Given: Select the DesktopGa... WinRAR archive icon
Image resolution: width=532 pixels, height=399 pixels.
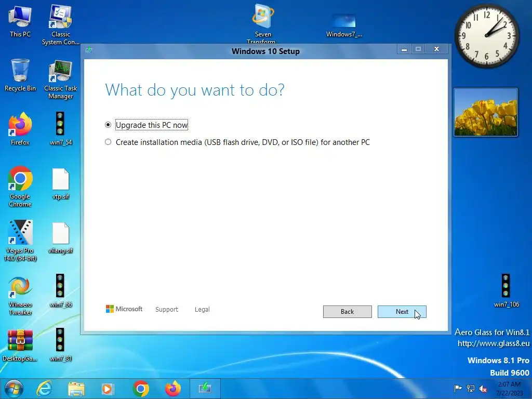Looking at the screenshot, I should (20, 345).
